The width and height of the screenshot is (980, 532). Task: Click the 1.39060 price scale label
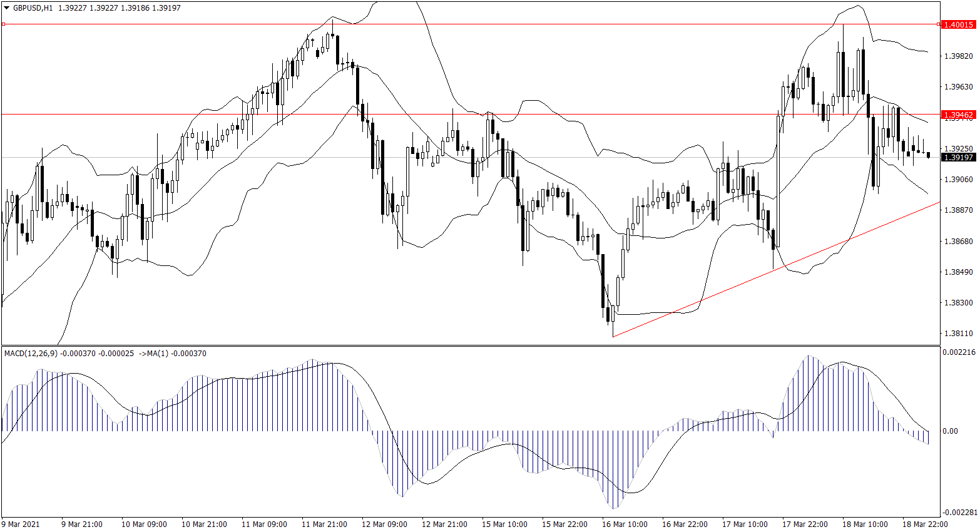[958, 179]
